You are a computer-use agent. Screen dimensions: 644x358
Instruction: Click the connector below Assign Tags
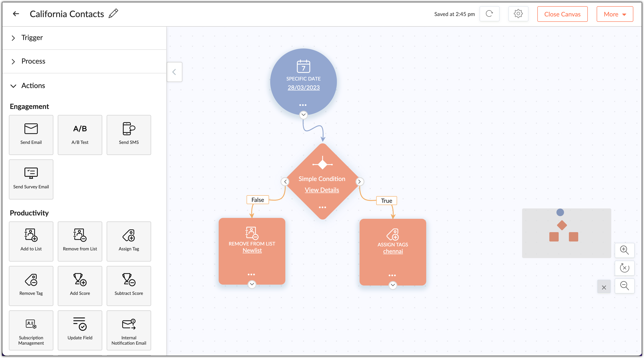pyautogui.click(x=393, y=285)
